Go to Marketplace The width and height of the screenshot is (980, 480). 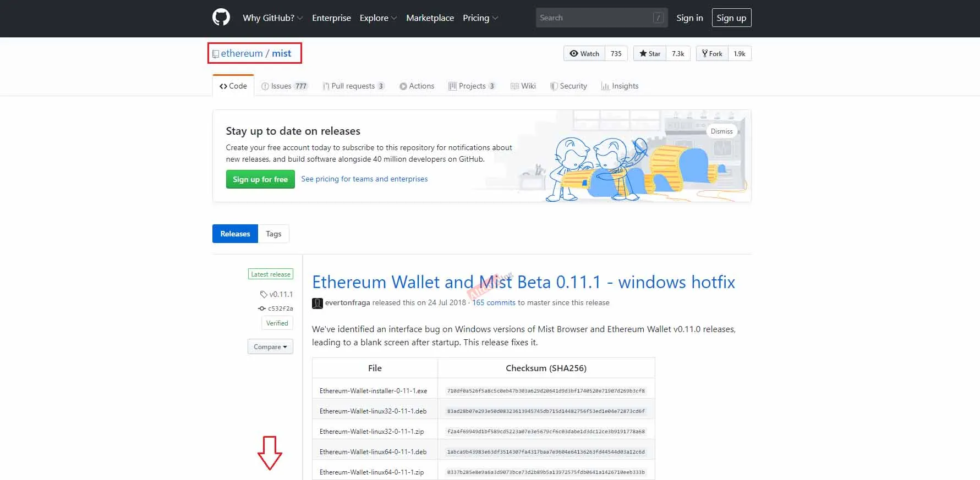pyautogui.click(x=430, y=18)
